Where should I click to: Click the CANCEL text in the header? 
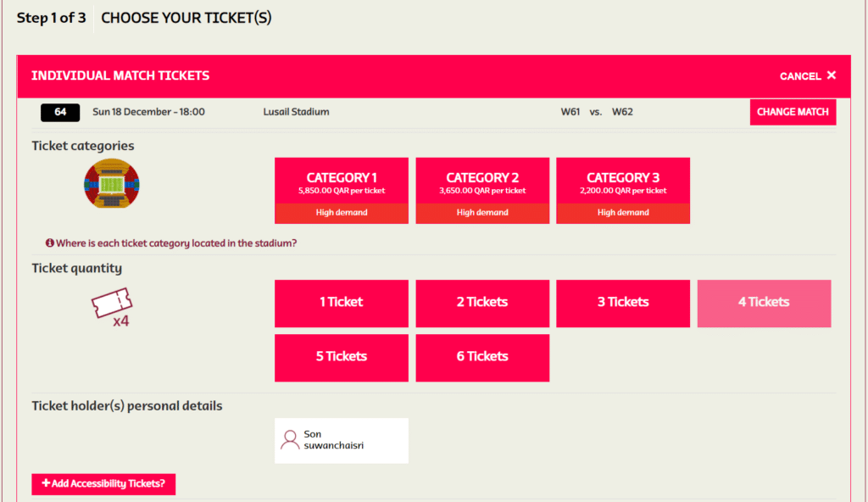coord(800,76)
